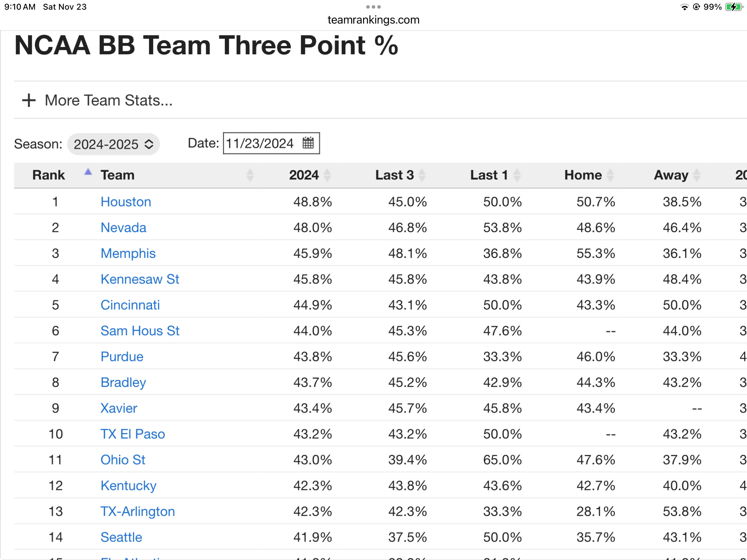The image size is (747, 560).
Task: Click the Away column header label
Action: 671,175
